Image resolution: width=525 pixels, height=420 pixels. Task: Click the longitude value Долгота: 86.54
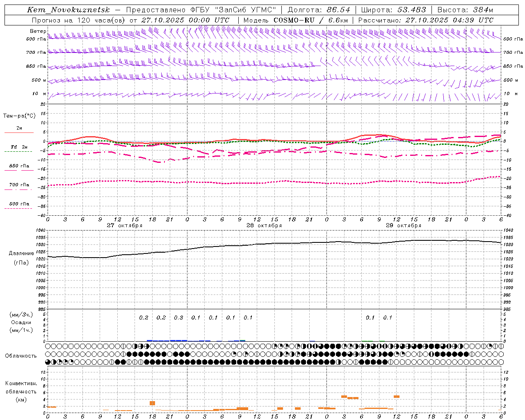[x=319, y=10]
